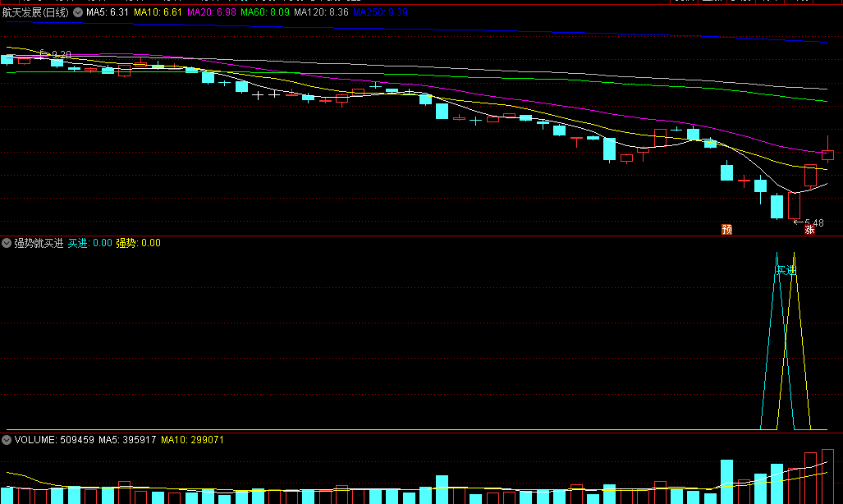Select the 航天发展(日线) chart title

click(35, 12)
